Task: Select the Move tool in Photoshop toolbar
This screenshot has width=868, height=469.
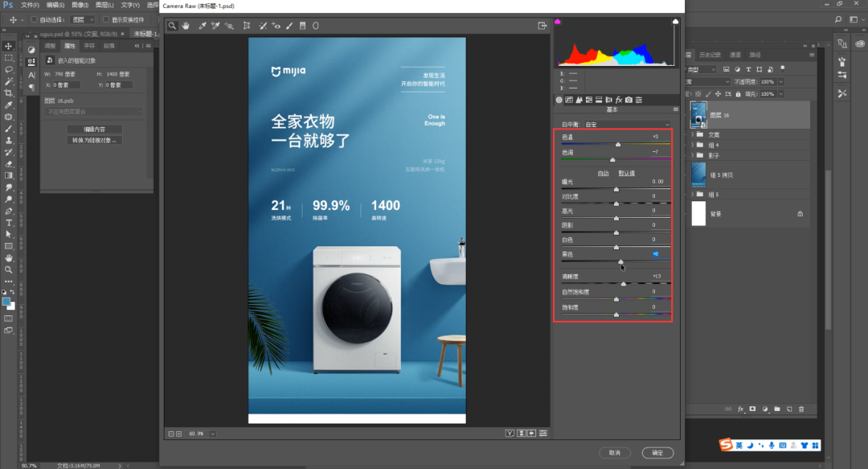Action: pos(8,46)
